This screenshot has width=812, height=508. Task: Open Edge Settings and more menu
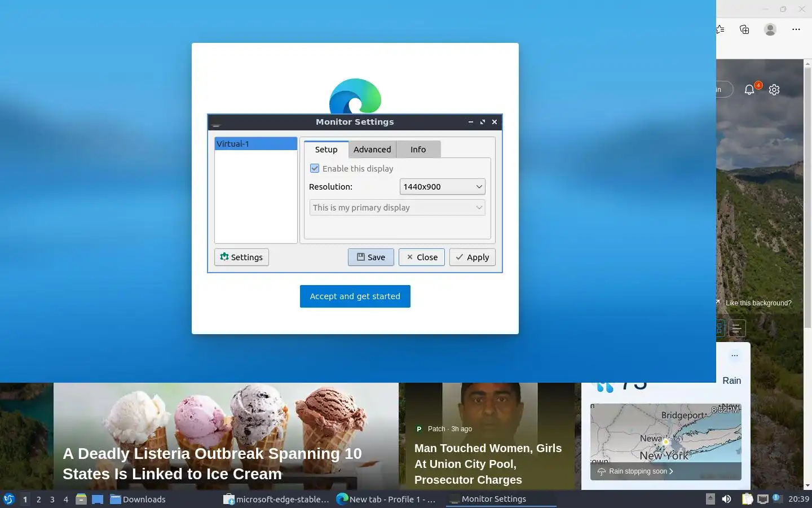(796, 29)
